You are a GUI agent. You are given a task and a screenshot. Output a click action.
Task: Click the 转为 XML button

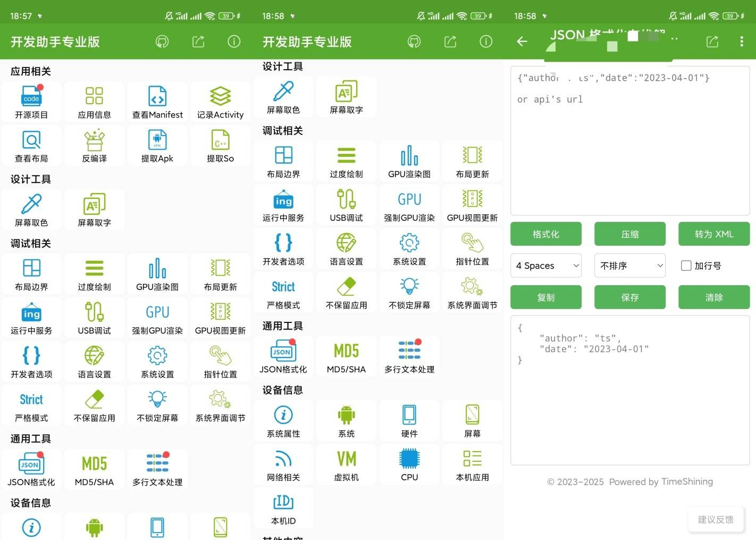pos(714,234)
